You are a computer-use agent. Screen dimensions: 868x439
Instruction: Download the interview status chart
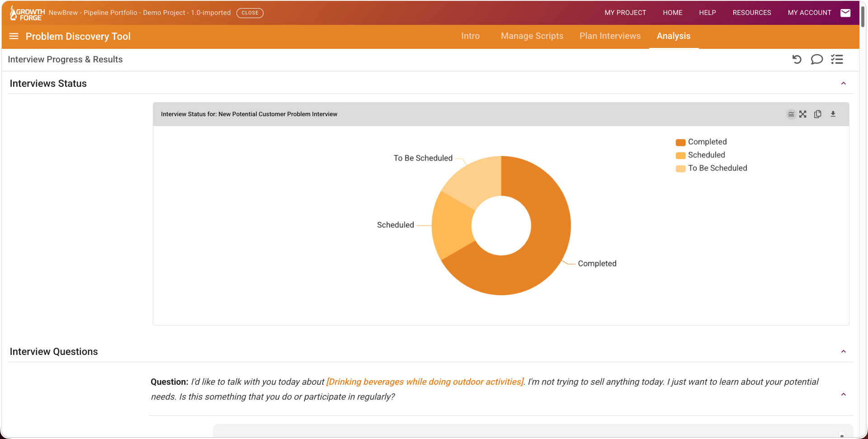(833, 114)
